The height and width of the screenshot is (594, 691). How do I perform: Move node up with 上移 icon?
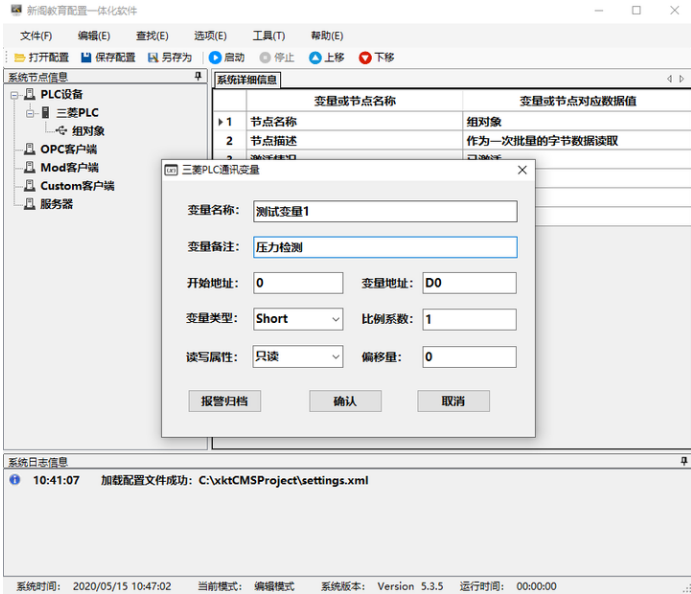point(315,58)
